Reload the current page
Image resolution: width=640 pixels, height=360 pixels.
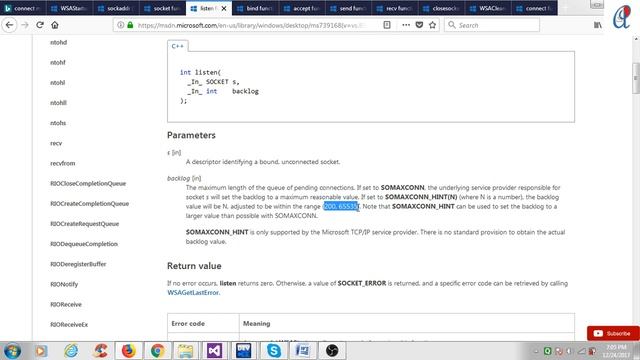pyautogui.click(x=40, y=25)
